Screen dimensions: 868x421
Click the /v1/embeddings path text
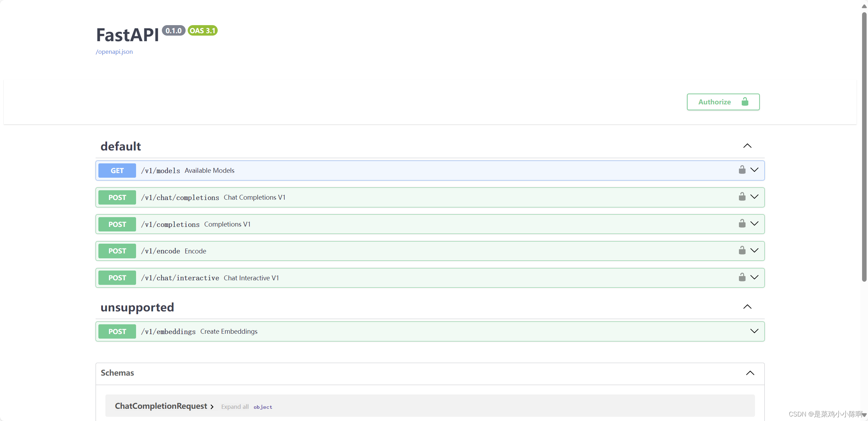(x=168, y=332)
